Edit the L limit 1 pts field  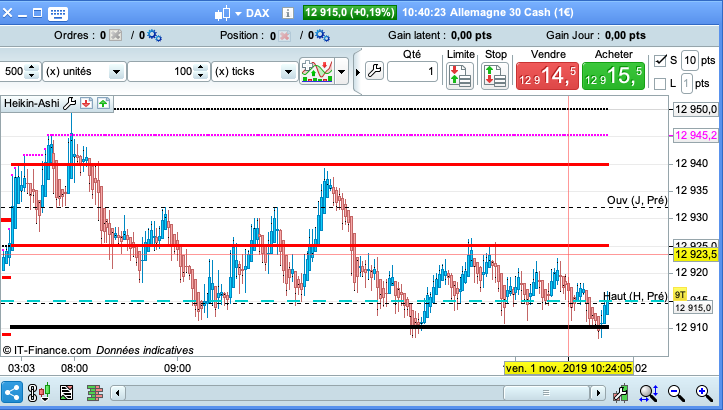[x=687, y=83]
